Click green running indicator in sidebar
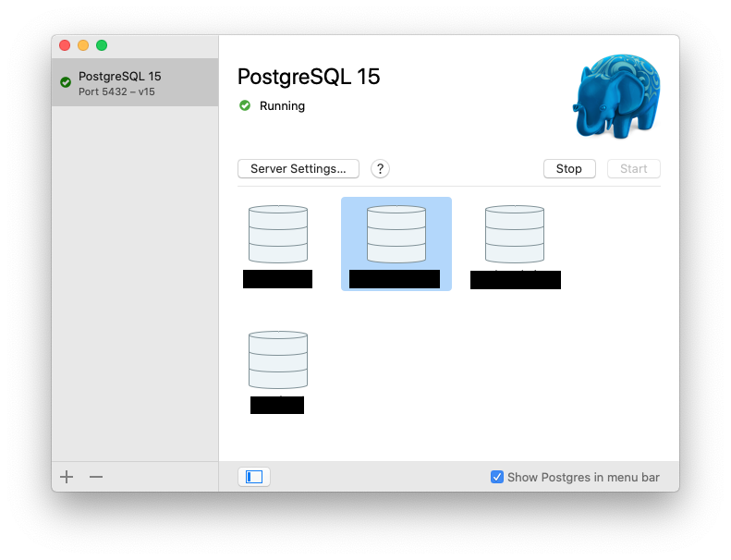This screenshot has height=560, width=731. 66,82
